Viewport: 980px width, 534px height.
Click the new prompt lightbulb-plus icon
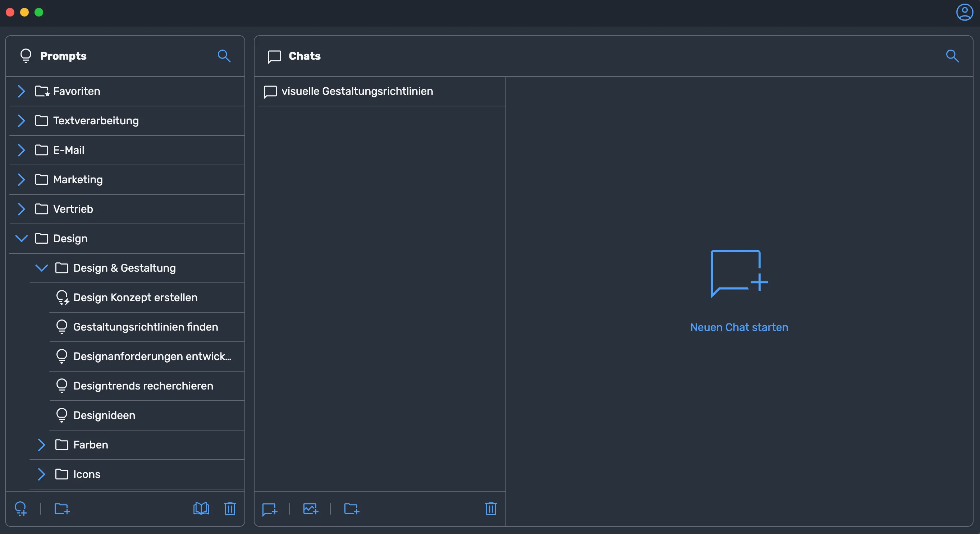[x=20, y=508]
